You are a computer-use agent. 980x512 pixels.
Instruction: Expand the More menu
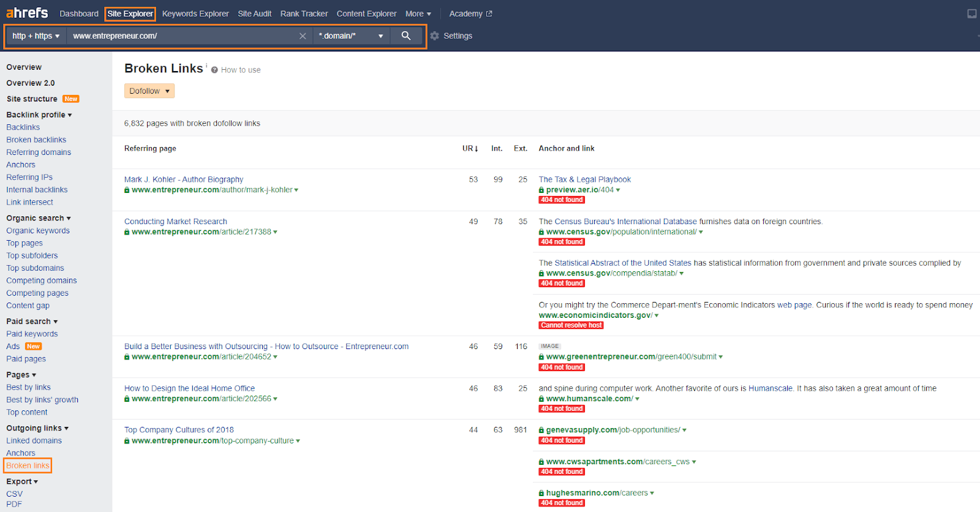tap(418, 13)
